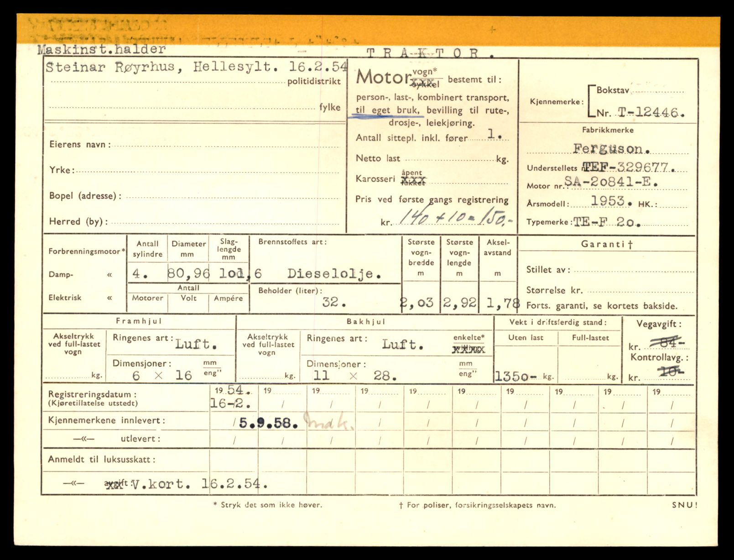
Task: Click the TRAKTOR heading
Action: [430, 53]
